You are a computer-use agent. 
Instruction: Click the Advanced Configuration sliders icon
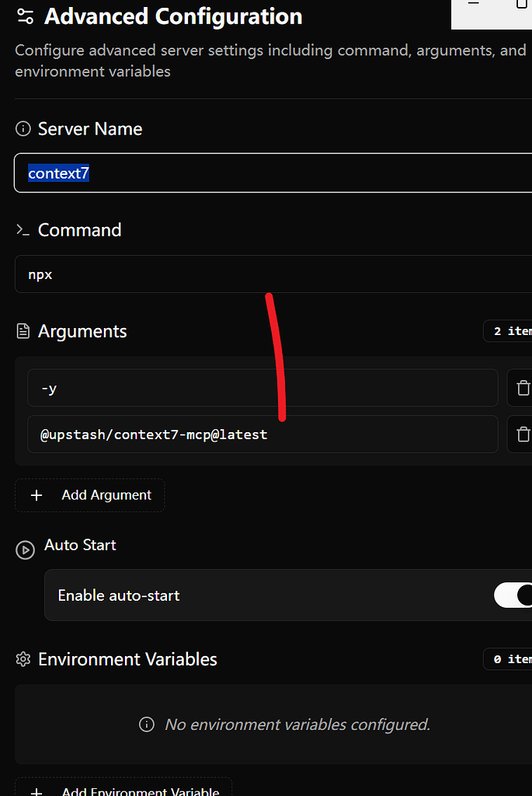[x=25, y=16]
